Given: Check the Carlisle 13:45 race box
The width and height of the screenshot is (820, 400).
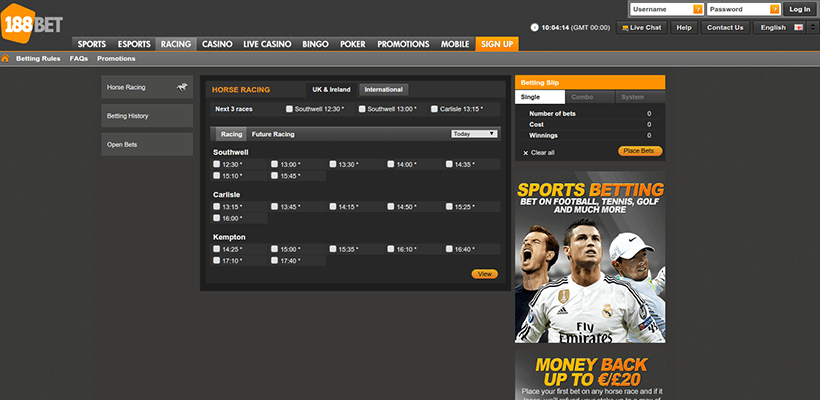Looking at the screenshot, I should [x=275, y=207].
